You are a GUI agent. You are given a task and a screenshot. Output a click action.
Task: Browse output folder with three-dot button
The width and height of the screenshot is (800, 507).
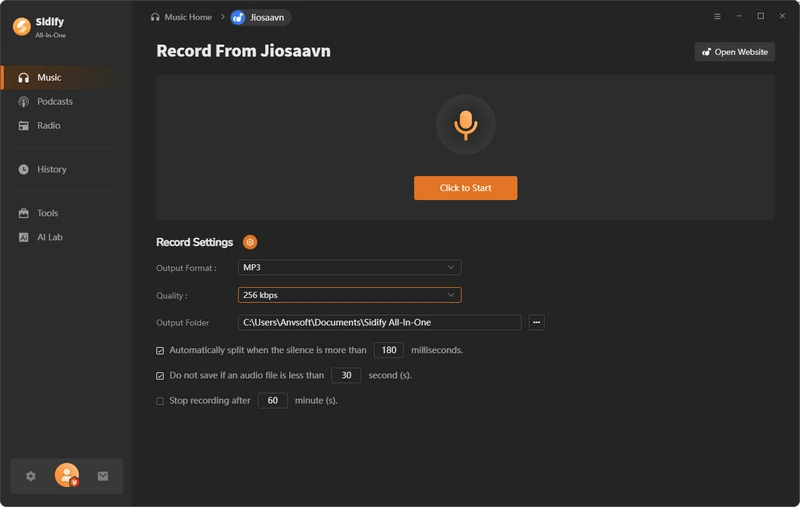[537, 322]
